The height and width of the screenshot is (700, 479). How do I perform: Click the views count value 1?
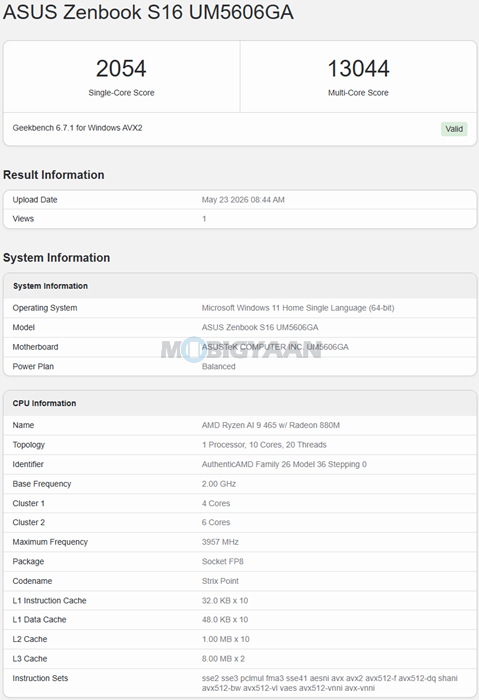pos(204,219)
